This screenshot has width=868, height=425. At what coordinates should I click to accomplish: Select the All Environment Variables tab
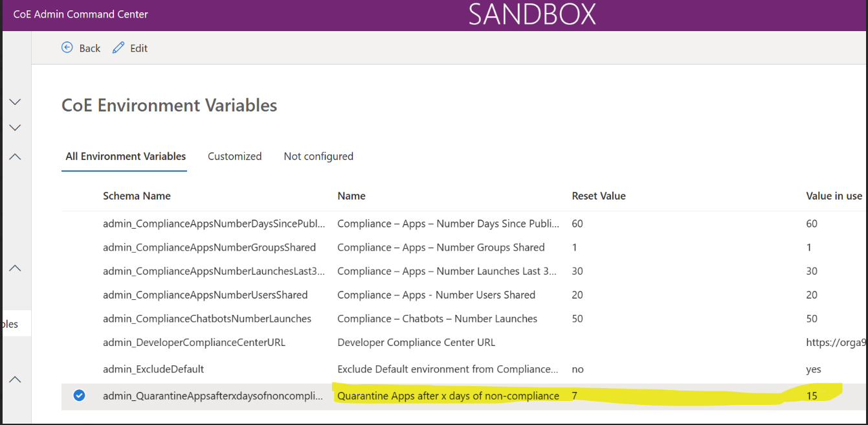point(125,156)
